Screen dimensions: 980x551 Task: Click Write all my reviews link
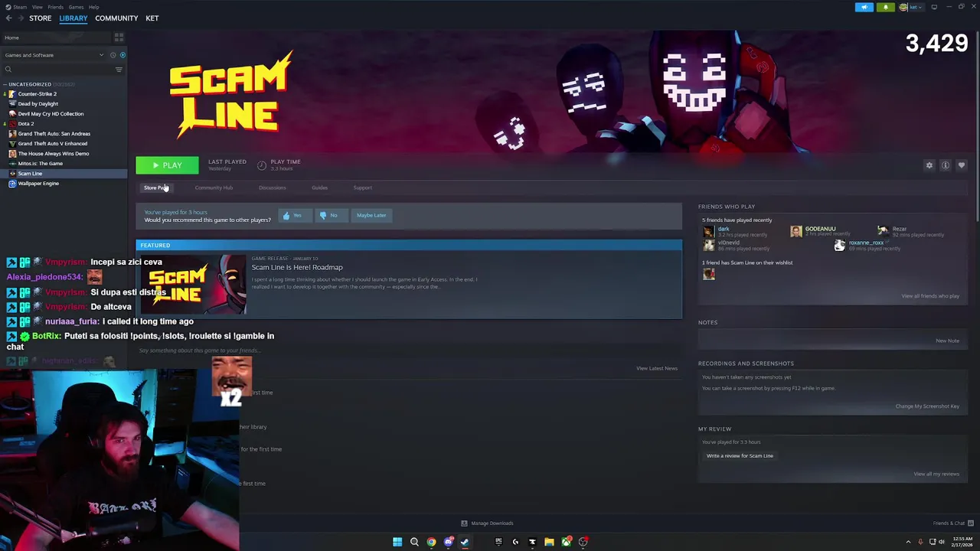point(936,474)
